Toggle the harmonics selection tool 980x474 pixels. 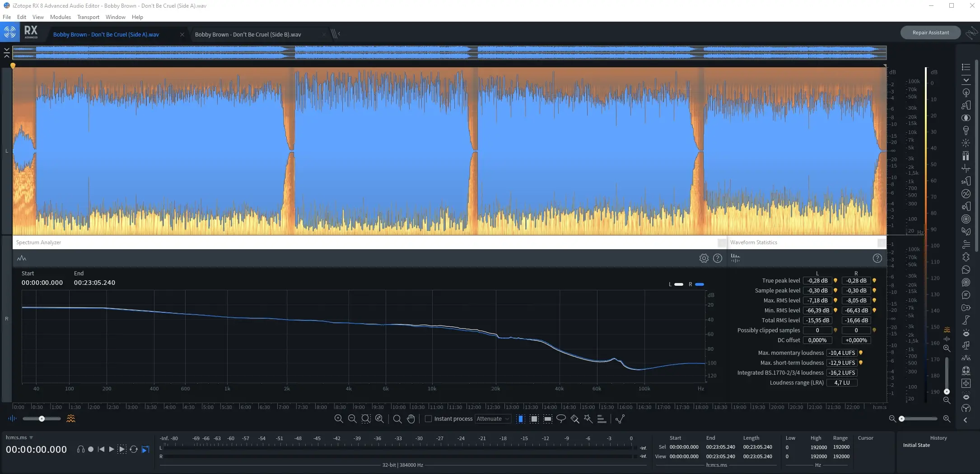602,418
